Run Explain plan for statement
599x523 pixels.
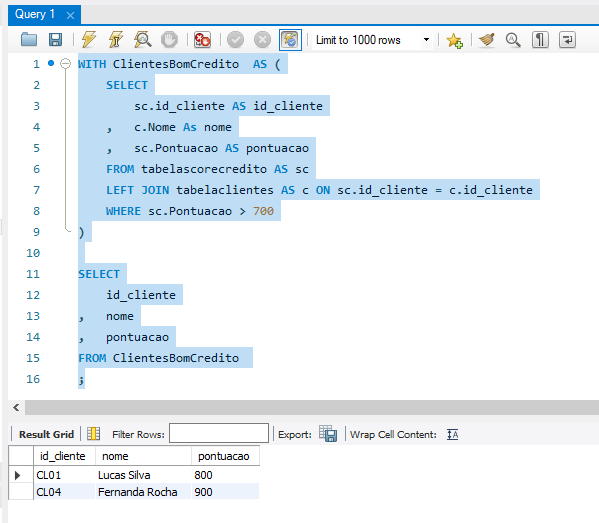coord(142,40)
